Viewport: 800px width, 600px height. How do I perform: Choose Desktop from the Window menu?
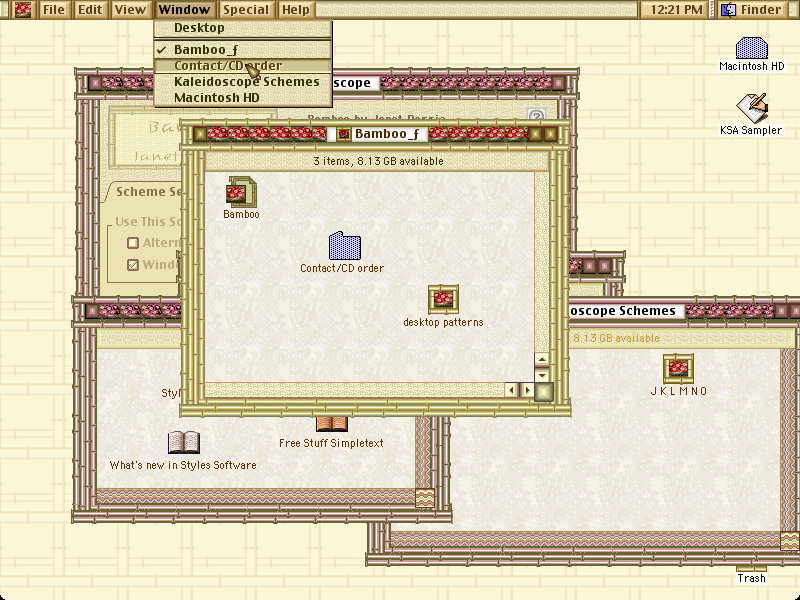tap(243, 28)
